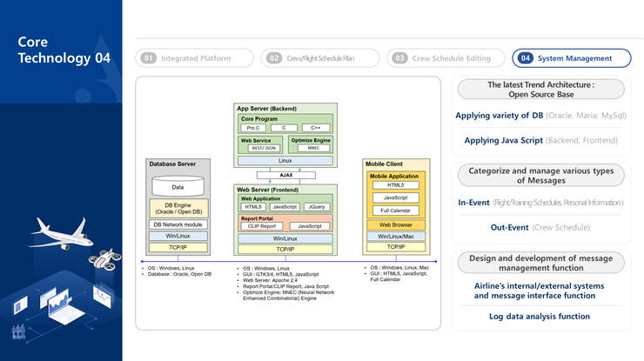
Task: Open the Integrated Platform tab
Action: 196,58
